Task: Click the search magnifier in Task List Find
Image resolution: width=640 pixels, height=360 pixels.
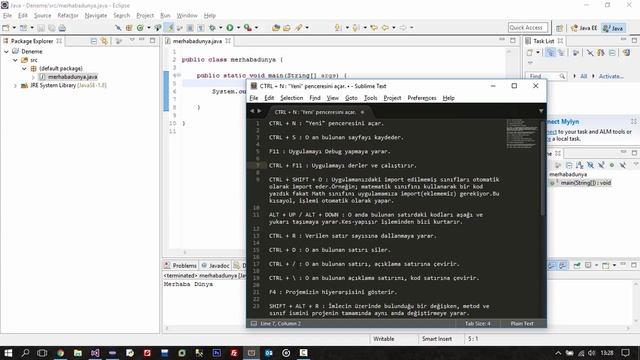Action: pos(562,76)
